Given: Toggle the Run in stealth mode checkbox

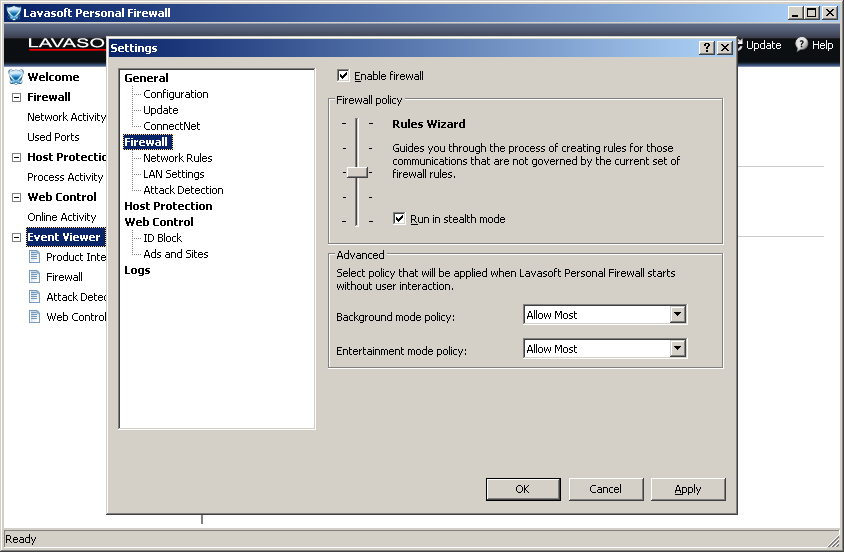Looking at the screenshot, I should 399,218.
